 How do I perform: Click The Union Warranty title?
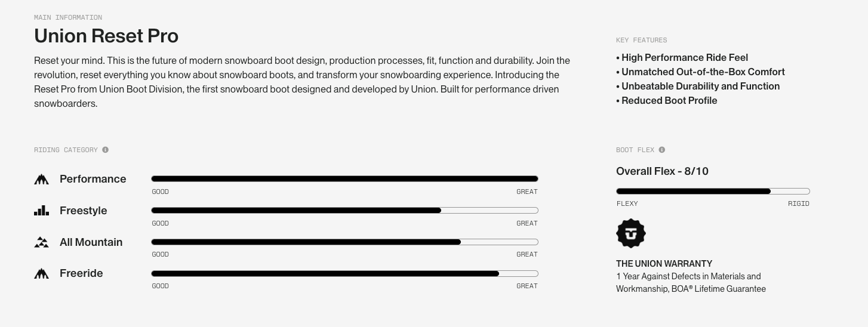point(664,263)
